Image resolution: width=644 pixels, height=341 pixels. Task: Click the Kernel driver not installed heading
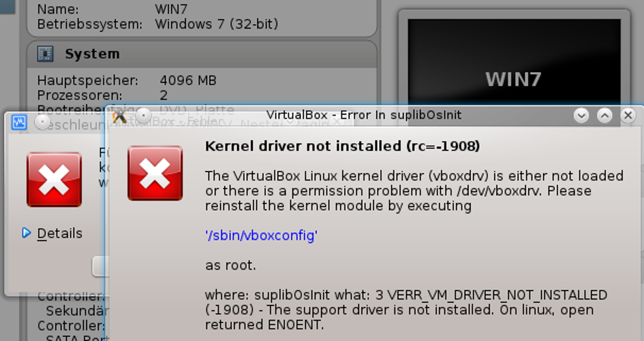[x=343, y=146]
